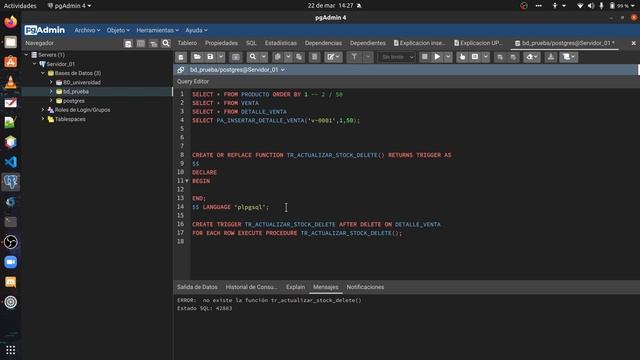Toggle the code fold arrow at line 11

[x=187, y=181]
